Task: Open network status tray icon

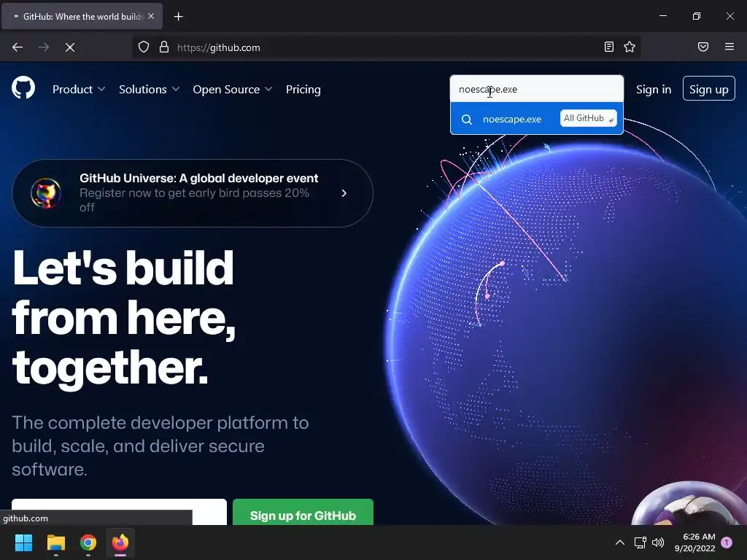Action: tap(640, 542)
